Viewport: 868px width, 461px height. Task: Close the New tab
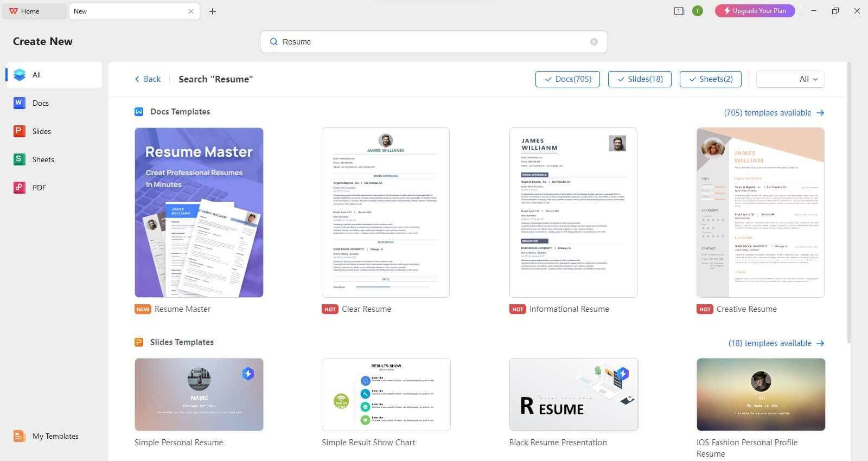[191, 11]
